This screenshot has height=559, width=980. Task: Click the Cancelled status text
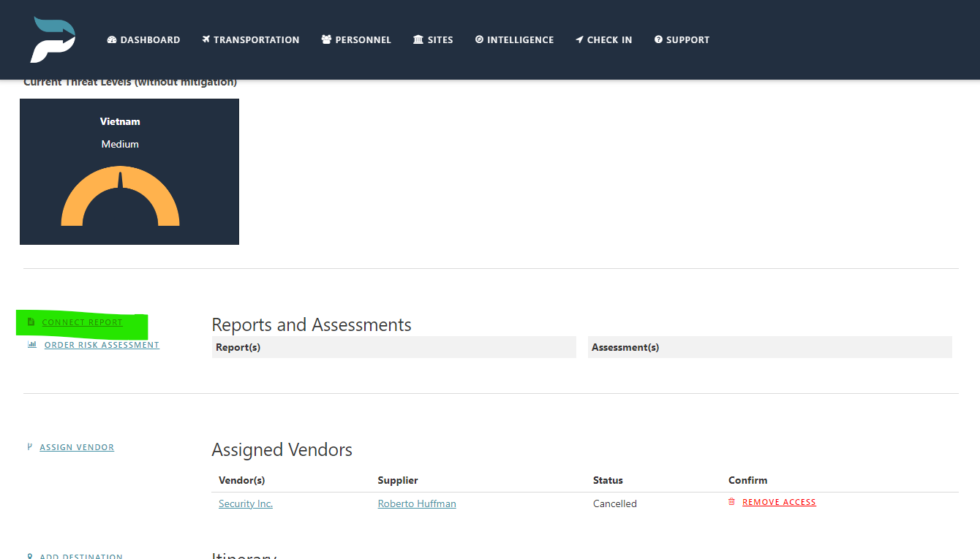coord(615,503)
